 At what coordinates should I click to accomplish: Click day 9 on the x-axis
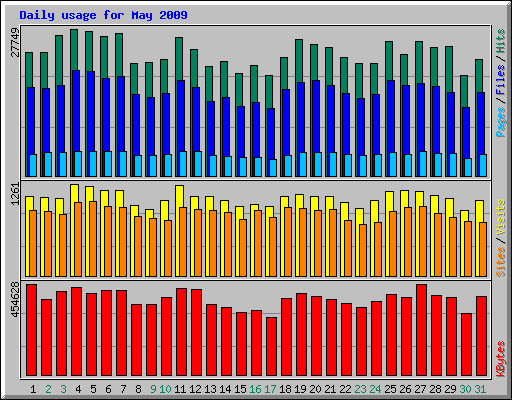(153, 389)
